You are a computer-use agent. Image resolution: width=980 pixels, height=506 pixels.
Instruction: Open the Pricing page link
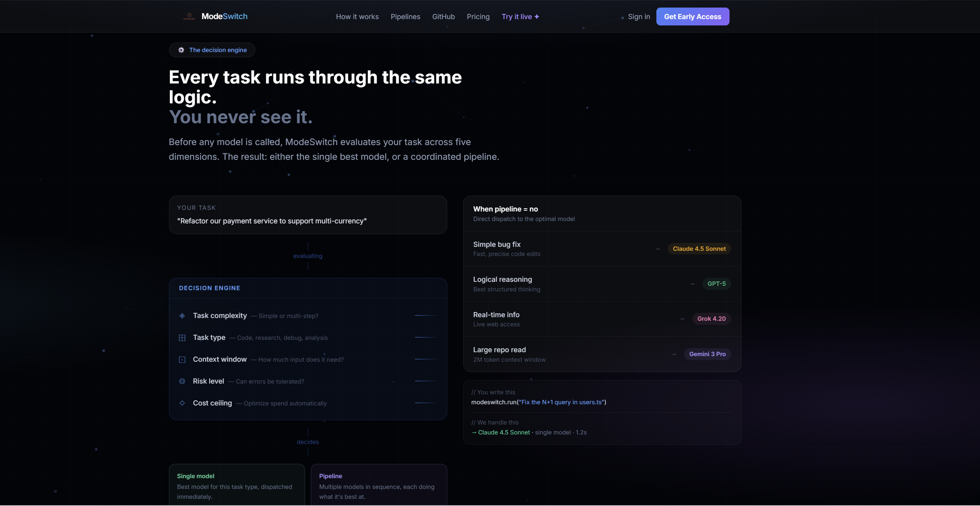[478, 17]
